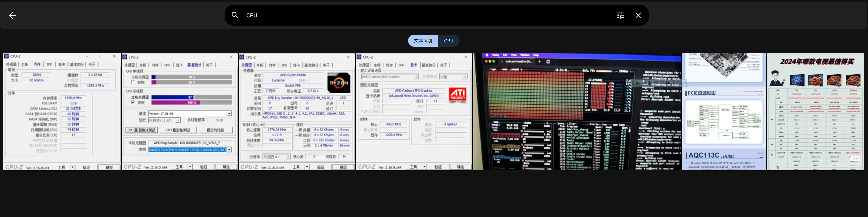Screen dimensions: 868x217
Task: Click the Ryzen logo in the processor screenshot
Action: [x=338, y=83]
